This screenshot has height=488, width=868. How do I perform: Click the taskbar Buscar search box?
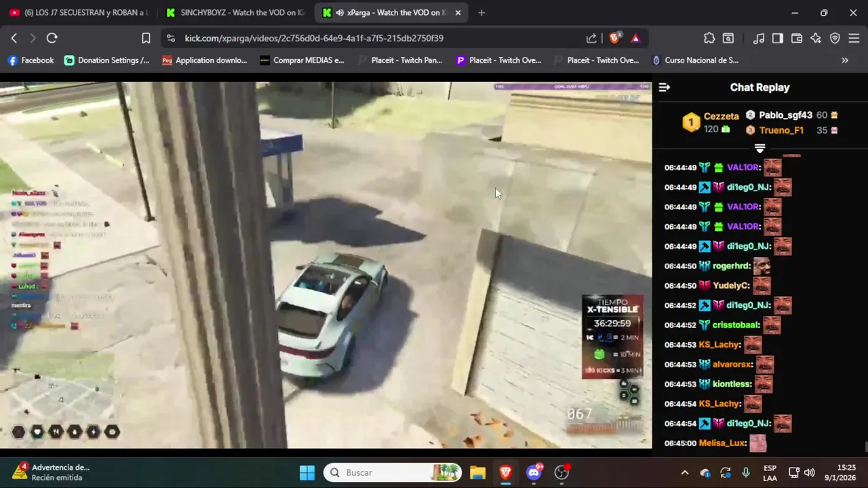[393, 472]
